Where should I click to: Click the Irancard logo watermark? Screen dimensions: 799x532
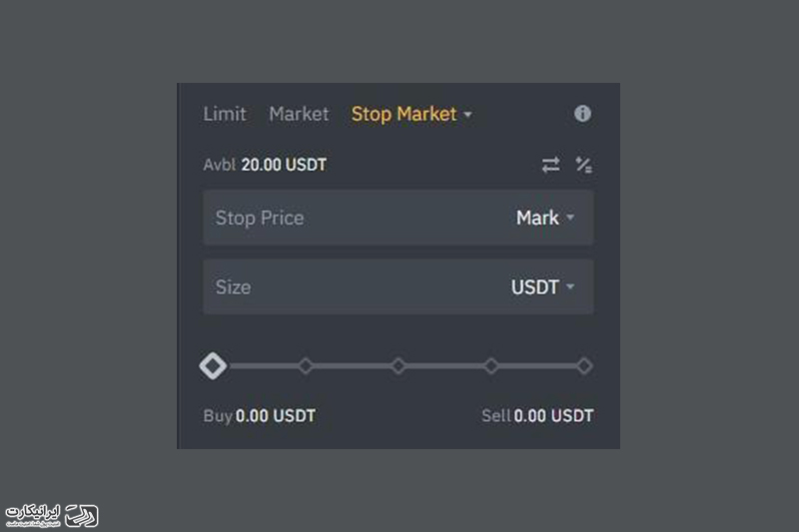coord(52,515)
